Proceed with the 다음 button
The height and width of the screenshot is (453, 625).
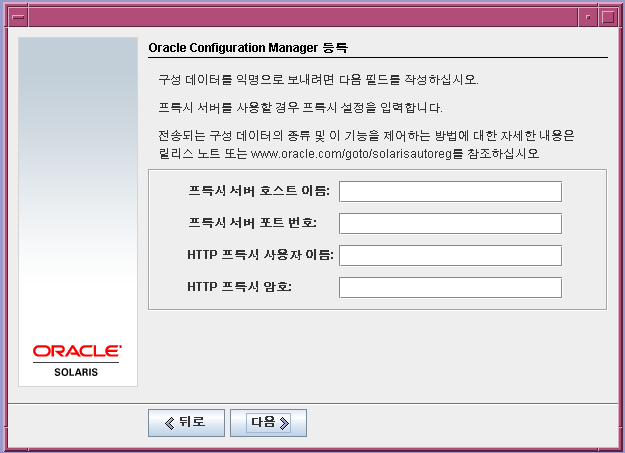[x=268, y=423]
